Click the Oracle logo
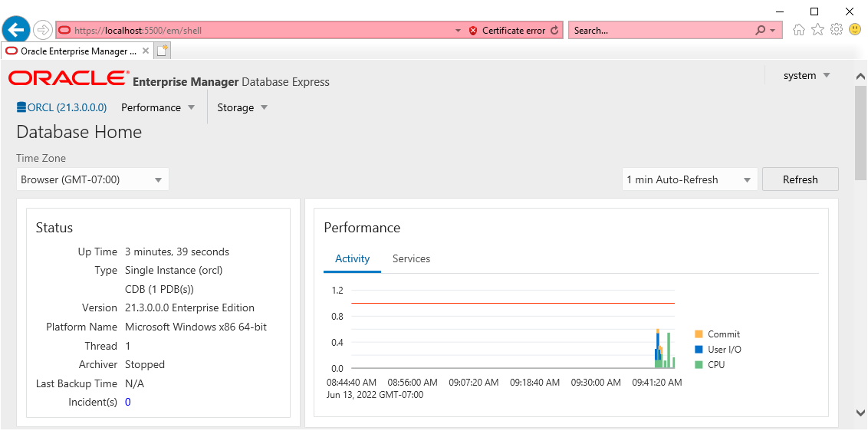 coord(69,78)
